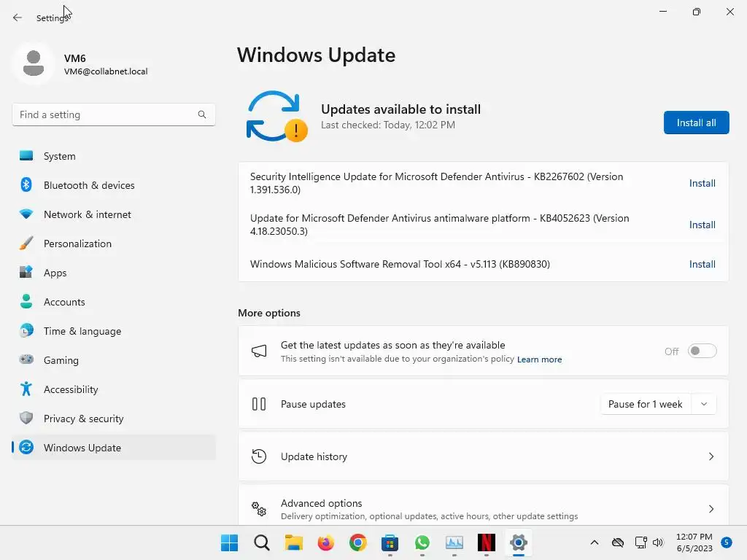Click Pause for 1 week button

(x=645, y=404)
